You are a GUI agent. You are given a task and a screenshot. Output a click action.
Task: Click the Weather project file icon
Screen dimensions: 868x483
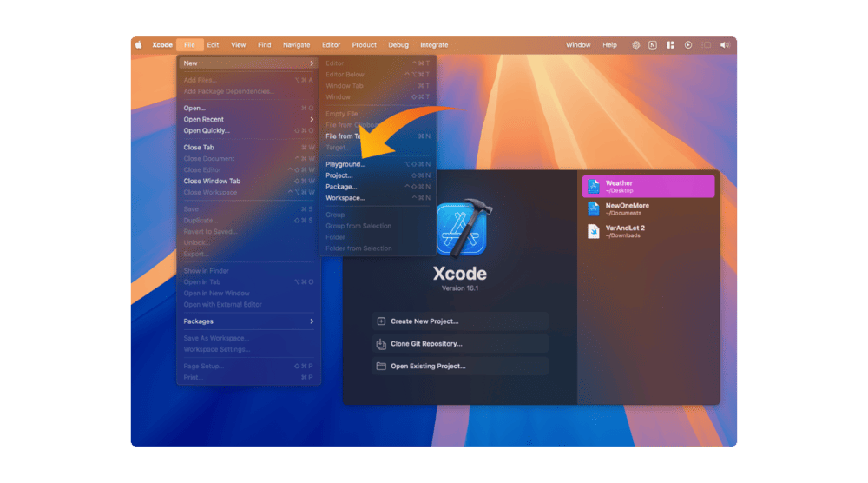click(594, 187)
